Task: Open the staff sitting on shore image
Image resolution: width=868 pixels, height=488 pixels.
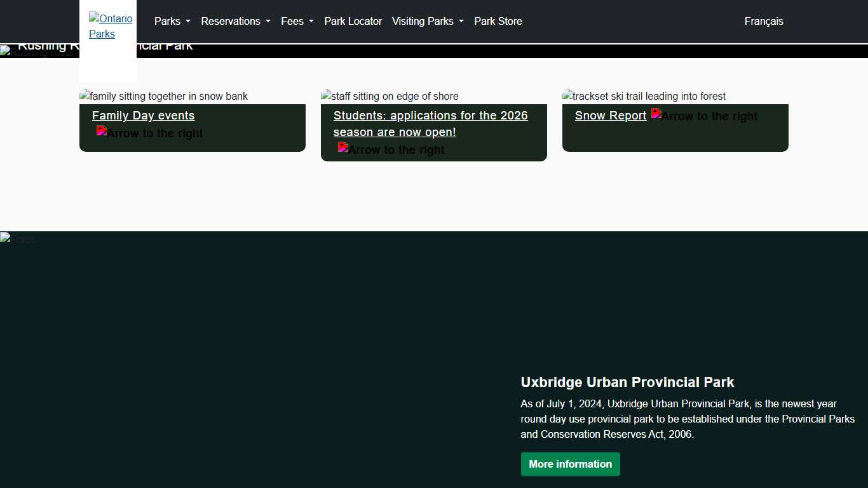Action: point(390,96)
